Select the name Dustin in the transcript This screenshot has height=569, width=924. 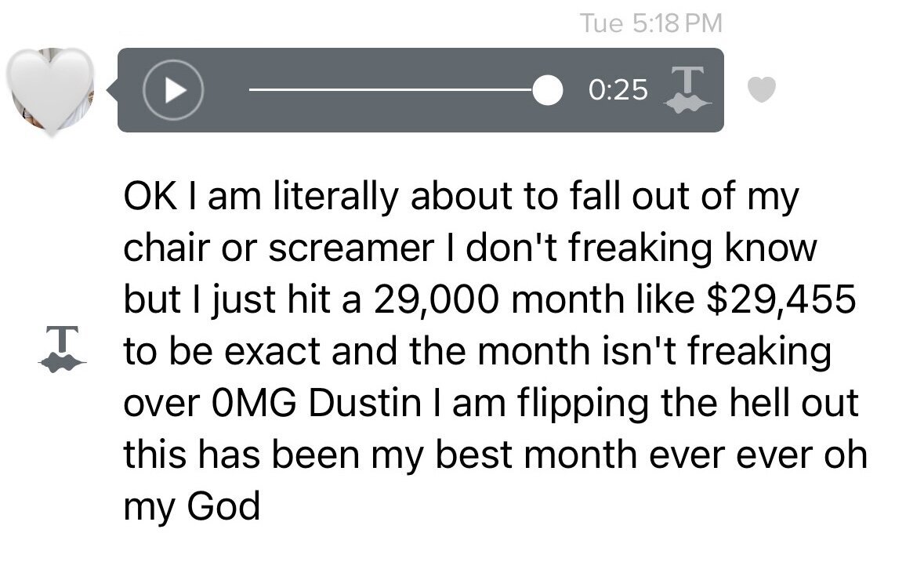[364, 404]
